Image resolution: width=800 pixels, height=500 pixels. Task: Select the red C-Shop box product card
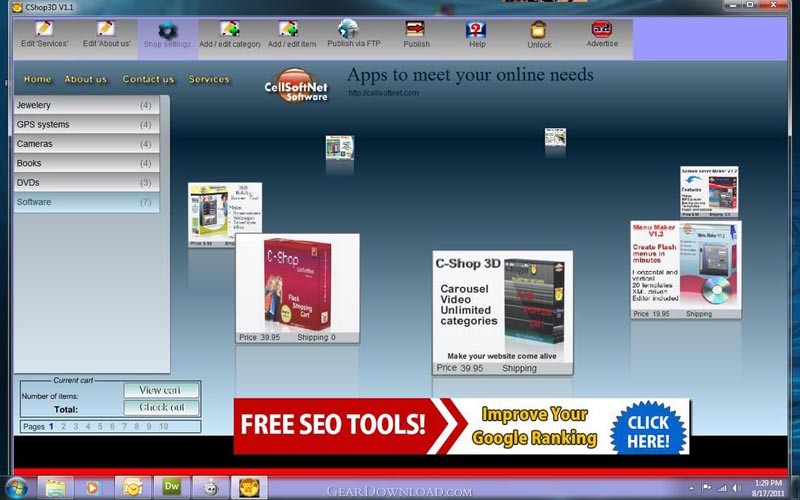click(297, 288)
